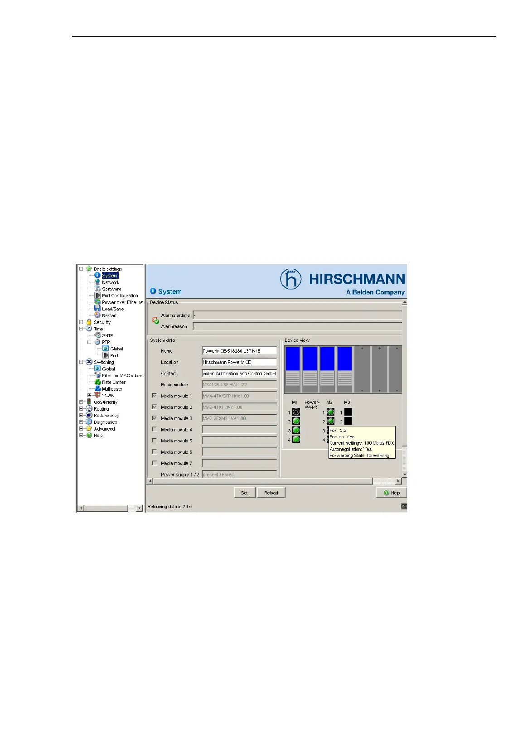This screenshot has height=756, width=532.
Task: Click the VLAN network icon
Action: click(97, 395)
